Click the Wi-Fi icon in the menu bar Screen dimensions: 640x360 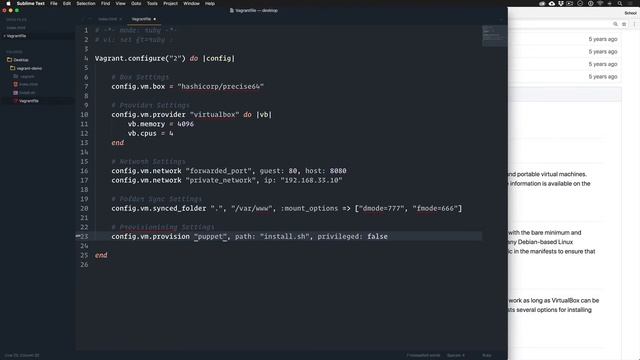pyautogui.click(x=600, y=3)
